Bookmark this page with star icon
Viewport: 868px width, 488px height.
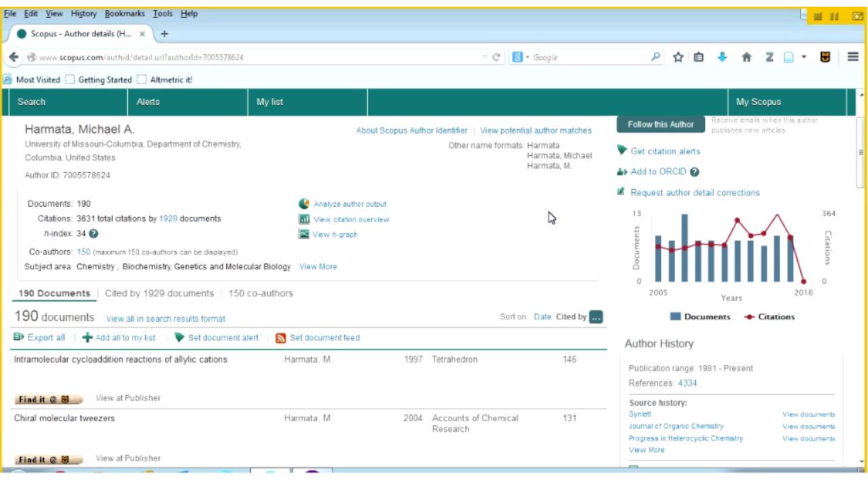677,57
